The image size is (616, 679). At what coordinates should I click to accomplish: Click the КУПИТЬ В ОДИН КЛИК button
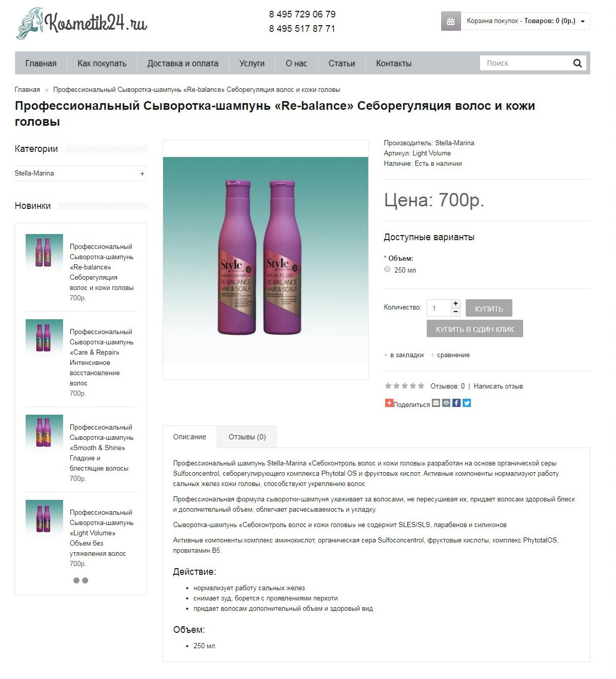[x=475, y=329]
